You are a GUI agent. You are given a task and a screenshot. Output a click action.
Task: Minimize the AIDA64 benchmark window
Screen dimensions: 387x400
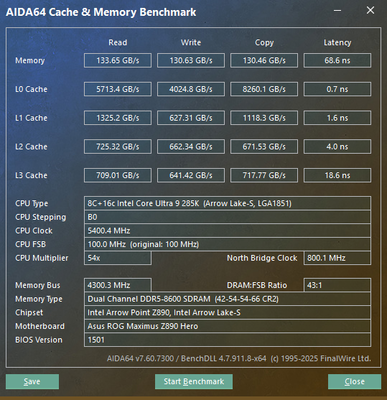pyautogui.click(x=337, y=11)
